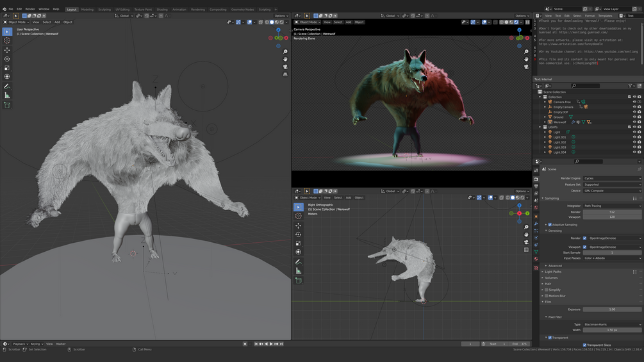Collapse the Sampling panel
The width and height of the screenshot is (644, 362).
tap(550, 198)
